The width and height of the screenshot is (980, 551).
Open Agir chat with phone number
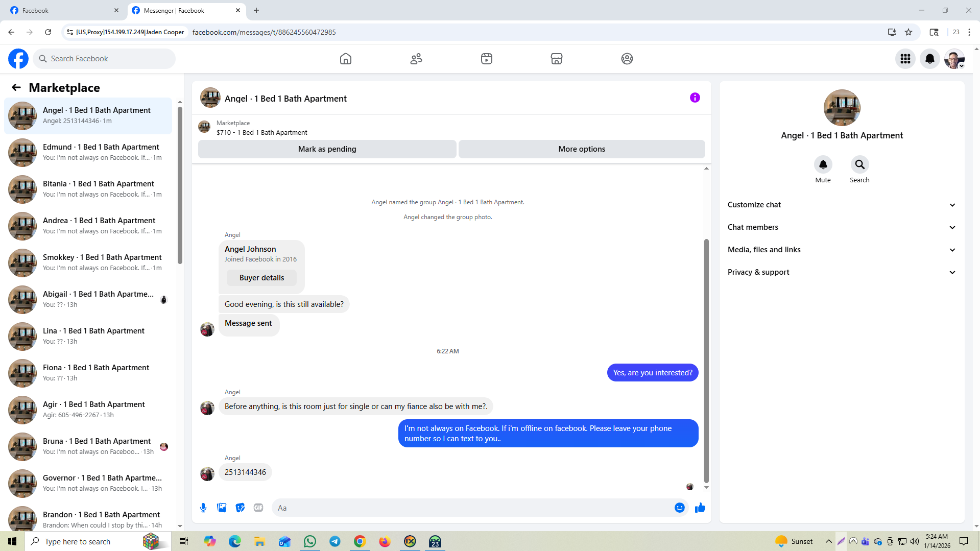[x=88, y=410]
